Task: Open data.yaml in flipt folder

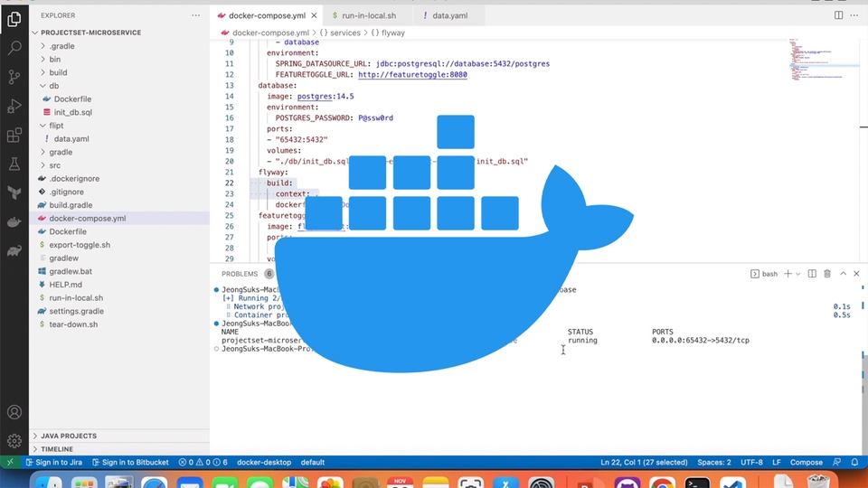Action: pos(71,139)
